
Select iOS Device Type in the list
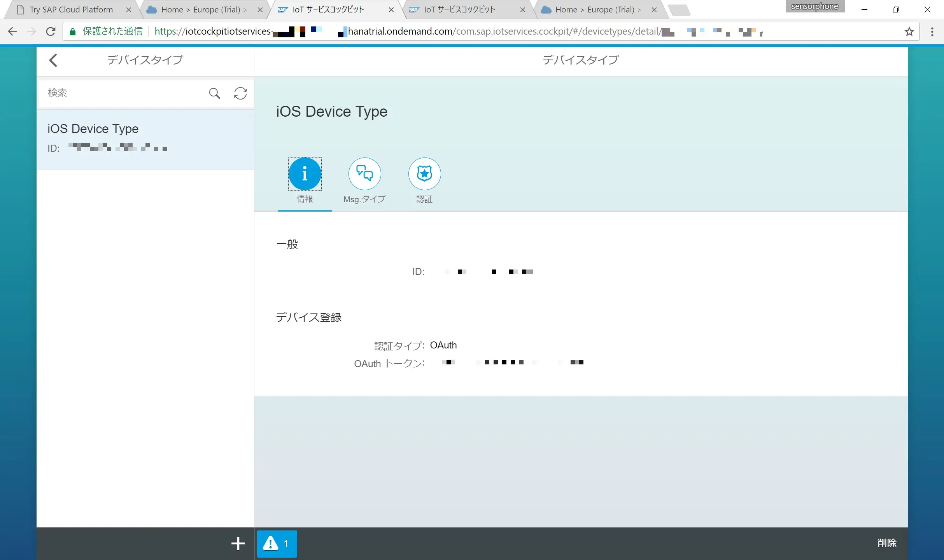point(145,139)
